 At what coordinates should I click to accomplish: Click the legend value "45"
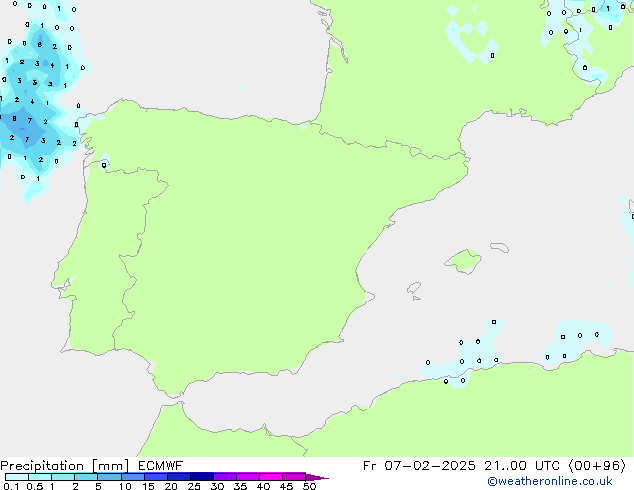(286, 486)
